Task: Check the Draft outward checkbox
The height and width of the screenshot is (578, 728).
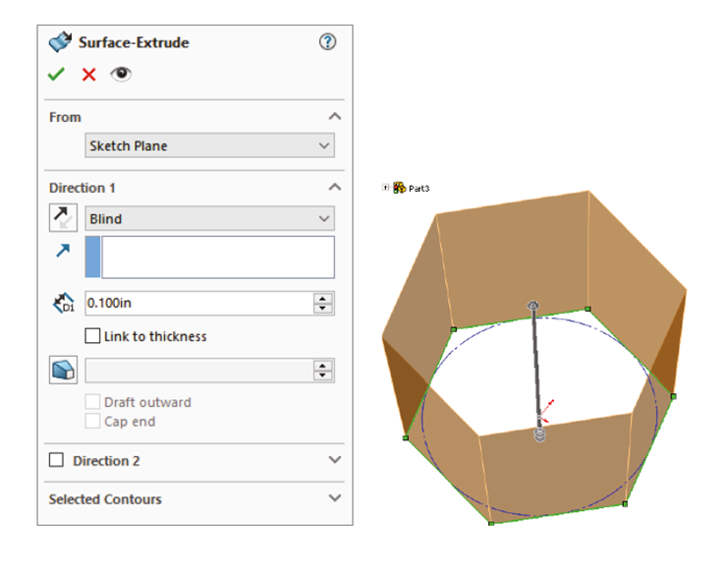Action: point(92,401)
